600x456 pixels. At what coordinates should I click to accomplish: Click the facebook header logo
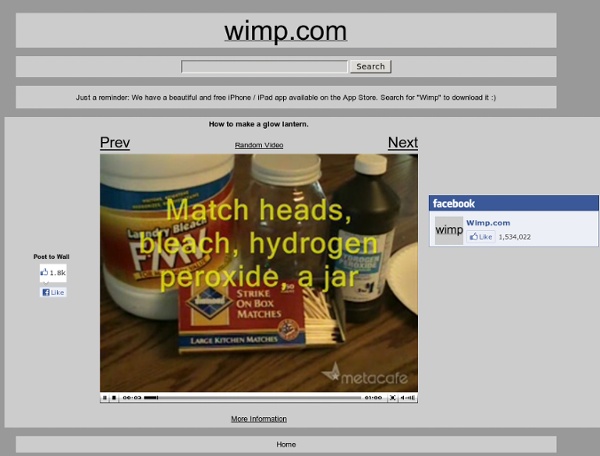pyautogui.click(x=454, y=204)
